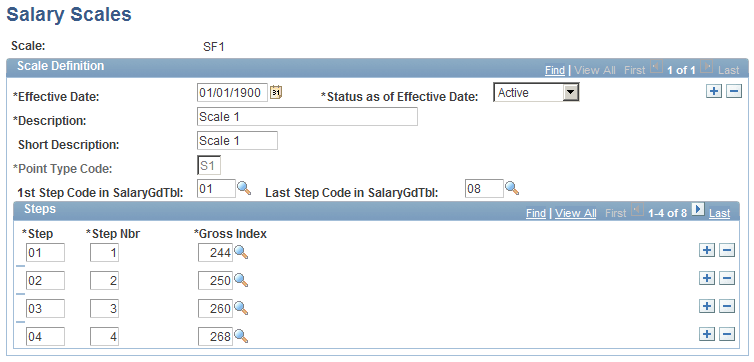754x362 pixels.
Task: Click the Gross Index field showing 260
Action: pos(215,309)
